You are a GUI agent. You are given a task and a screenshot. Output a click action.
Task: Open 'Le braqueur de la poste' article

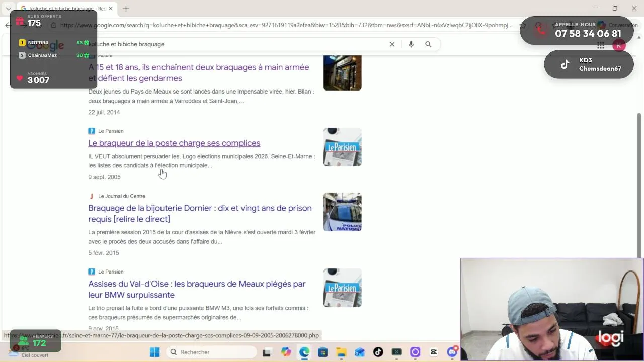click(x=174, y=143)
